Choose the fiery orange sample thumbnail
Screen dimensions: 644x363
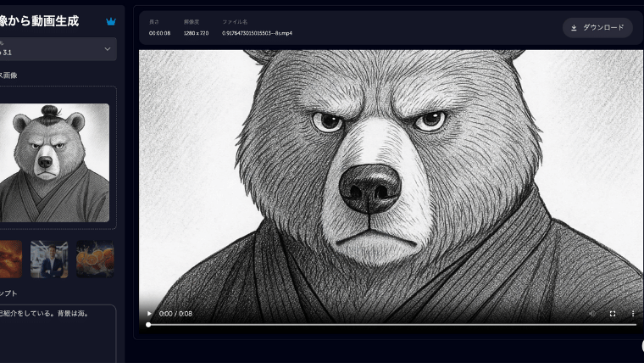10,260
